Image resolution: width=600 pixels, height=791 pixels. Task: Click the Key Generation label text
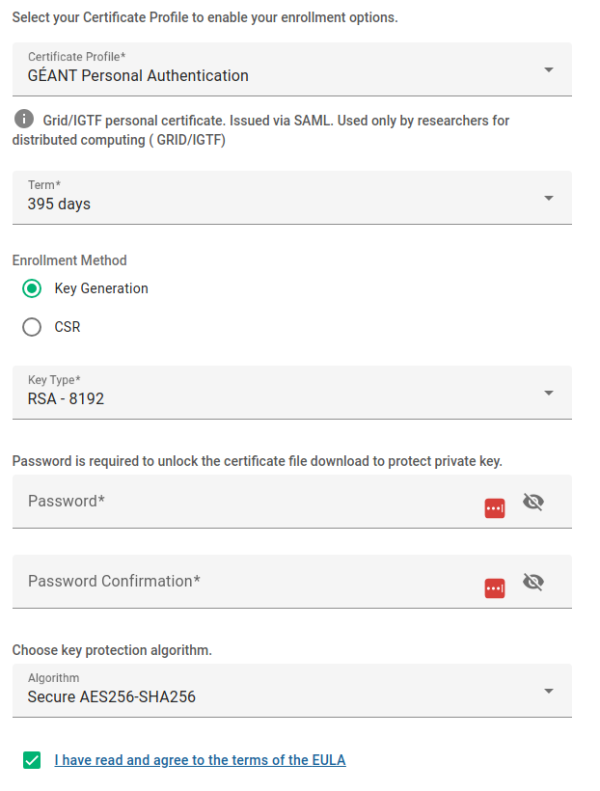pyautogui.click(x=101, y=289)
